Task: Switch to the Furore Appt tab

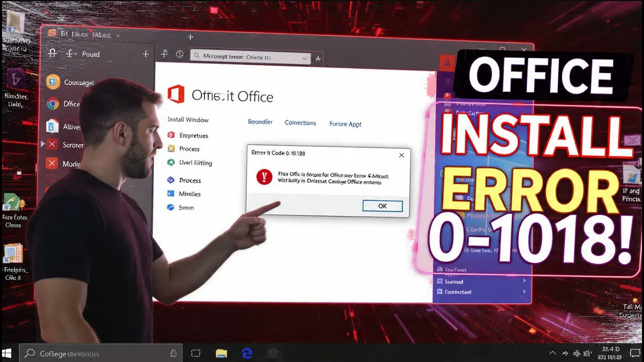Action: (345, 124)
